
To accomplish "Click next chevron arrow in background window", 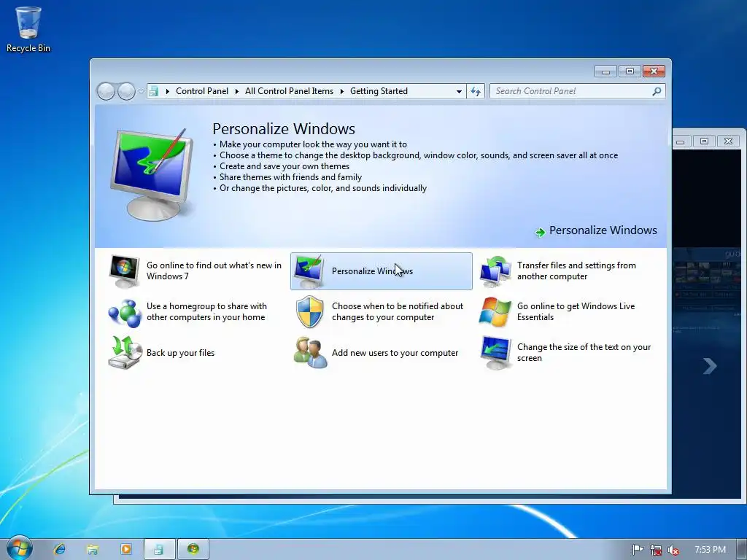I will pyautogui.click(x=710, y=366).
